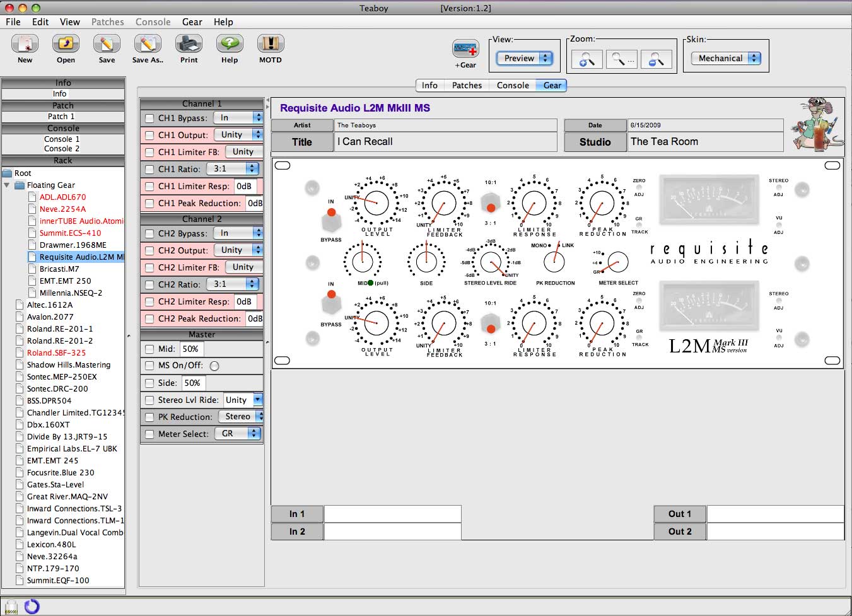Open the CH1 Bypass In dropdown

coord(238,118)
